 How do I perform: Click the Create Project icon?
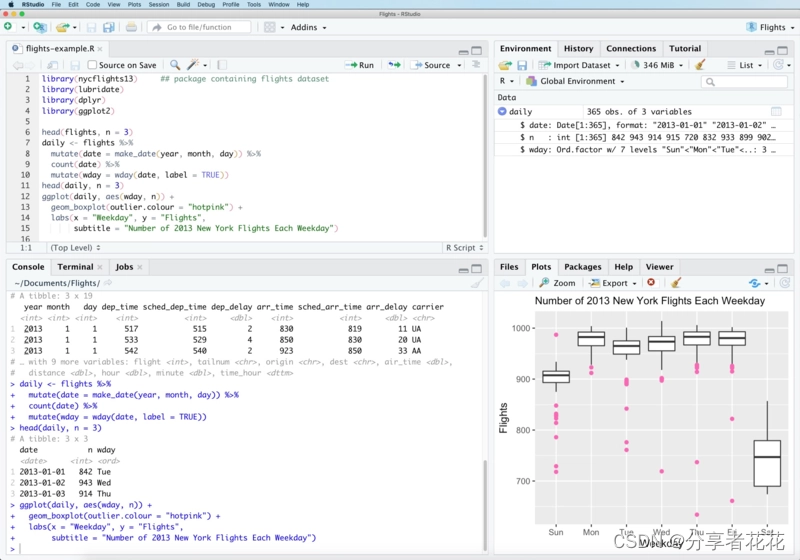(39, 27)
